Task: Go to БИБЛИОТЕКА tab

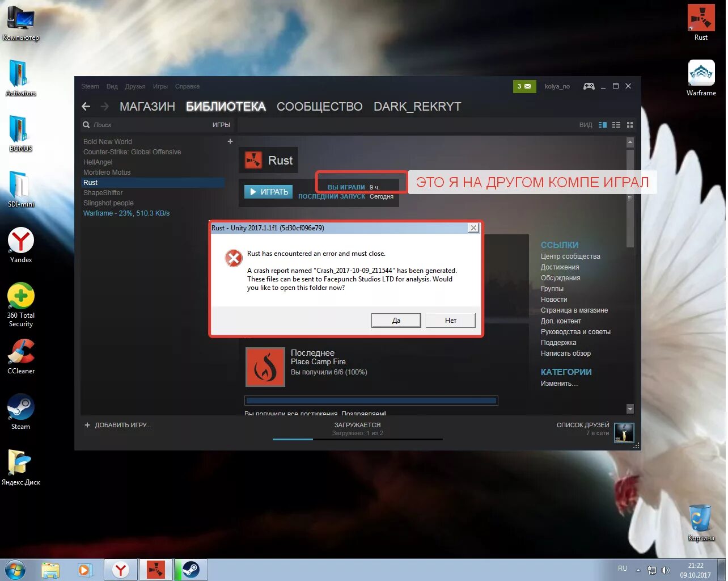Action: tap(226, 107)
